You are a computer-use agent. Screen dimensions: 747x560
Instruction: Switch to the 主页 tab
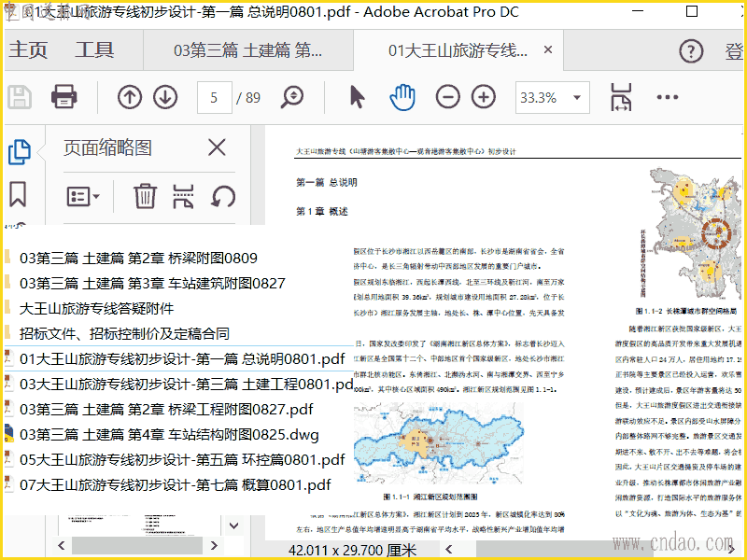click(29, 49)
